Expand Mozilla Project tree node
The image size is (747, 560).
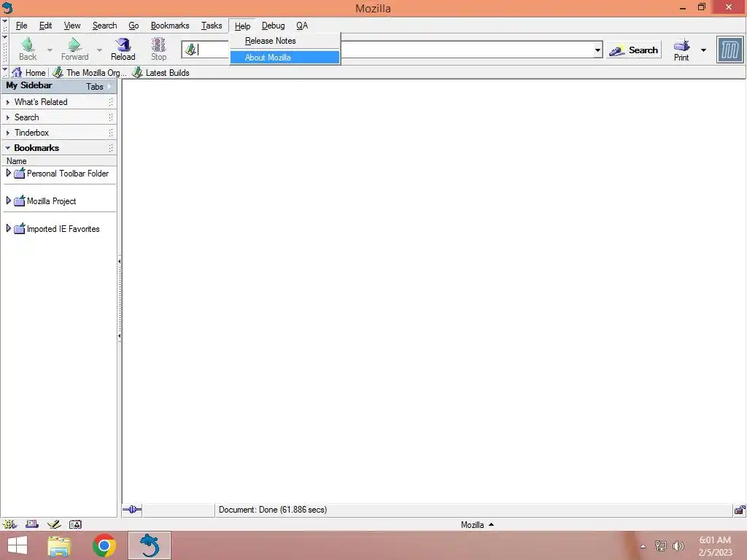8,201
